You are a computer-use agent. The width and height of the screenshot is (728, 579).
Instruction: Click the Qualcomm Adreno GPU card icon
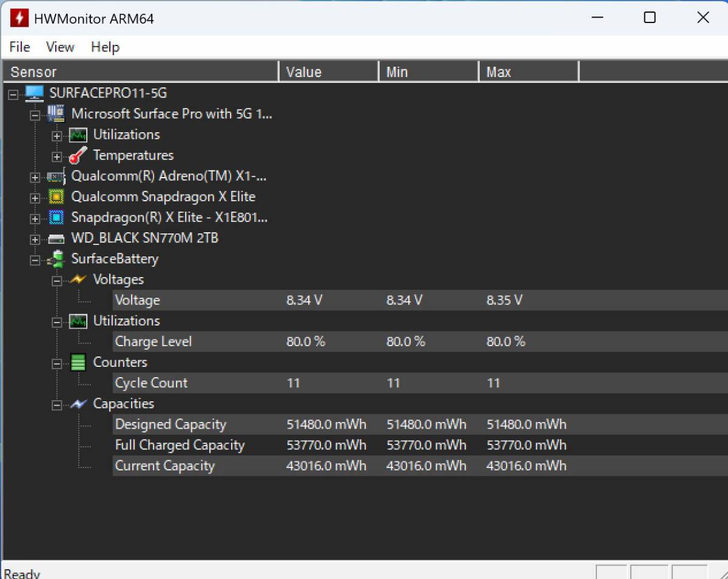tap(56, 177)
